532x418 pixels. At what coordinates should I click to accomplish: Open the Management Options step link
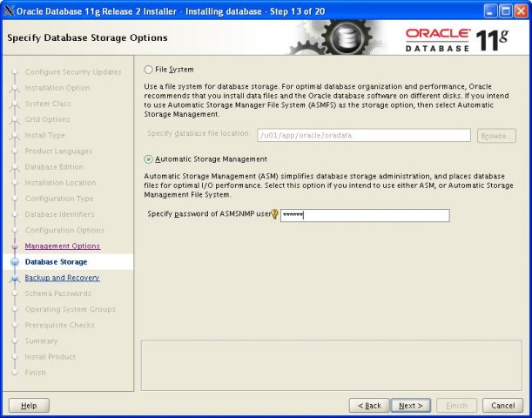click(x=63, y=246)
